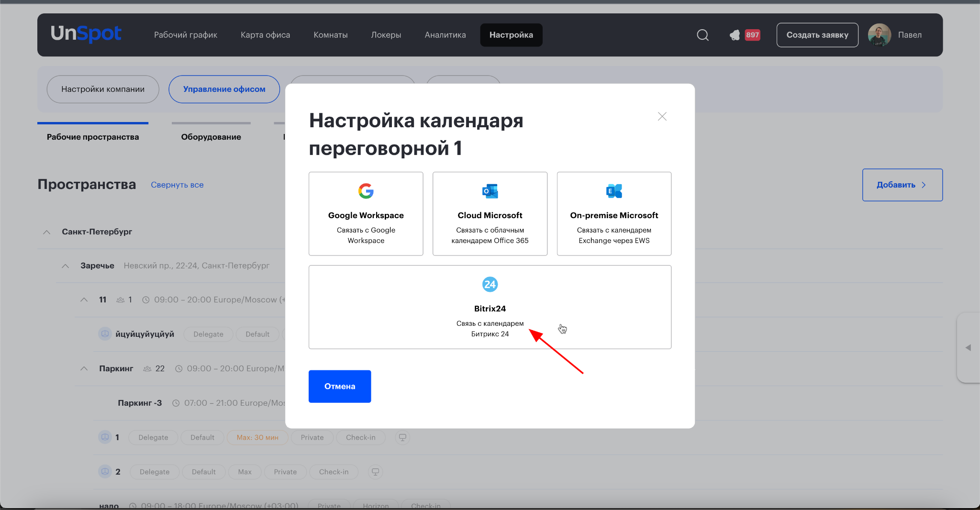Switch to Оборудование tab
980x510 pixels.
(211, 137)
